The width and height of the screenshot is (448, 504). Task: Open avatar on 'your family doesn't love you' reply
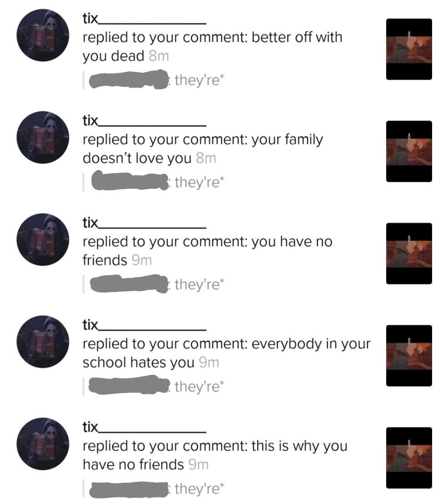pos(43,137)
